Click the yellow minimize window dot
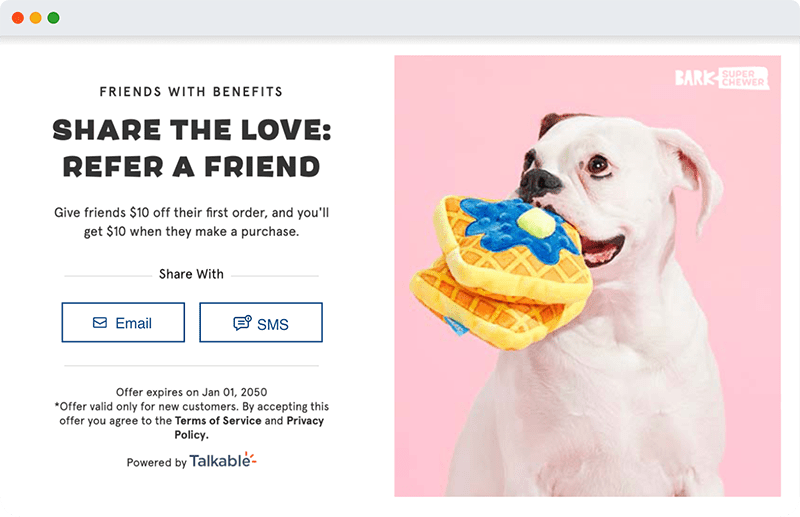Viewport: 800px width, 517px height. click(x=36, y=18)
